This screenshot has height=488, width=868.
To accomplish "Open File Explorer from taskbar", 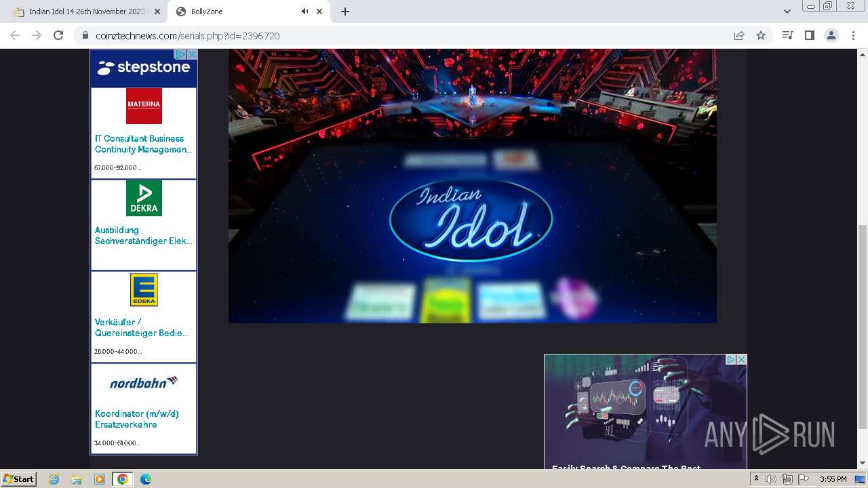I will (77, 479).
